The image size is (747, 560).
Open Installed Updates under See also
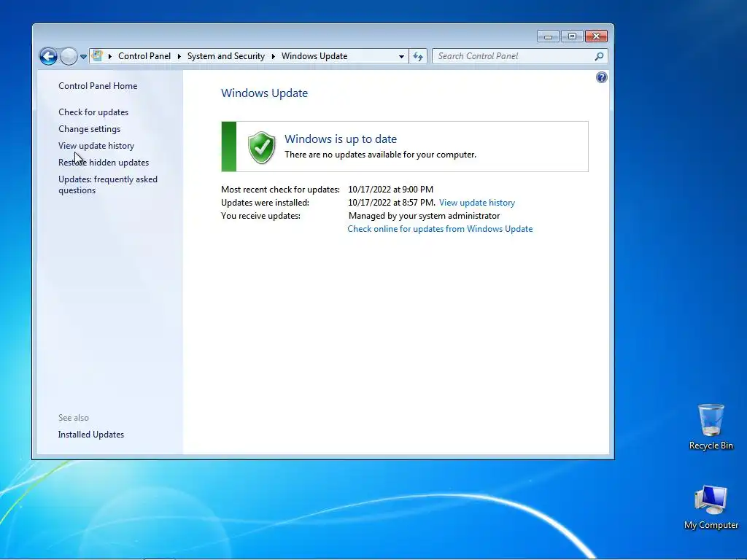tap(91, 435)
